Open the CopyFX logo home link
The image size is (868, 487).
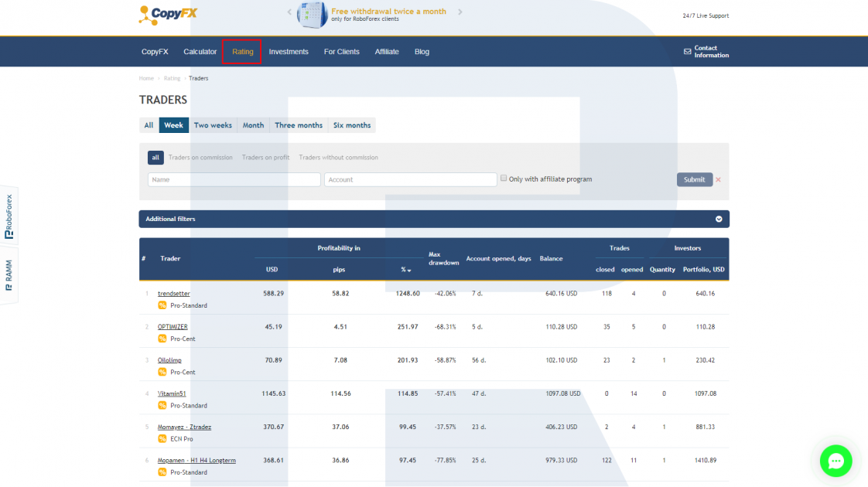(168, 15)
